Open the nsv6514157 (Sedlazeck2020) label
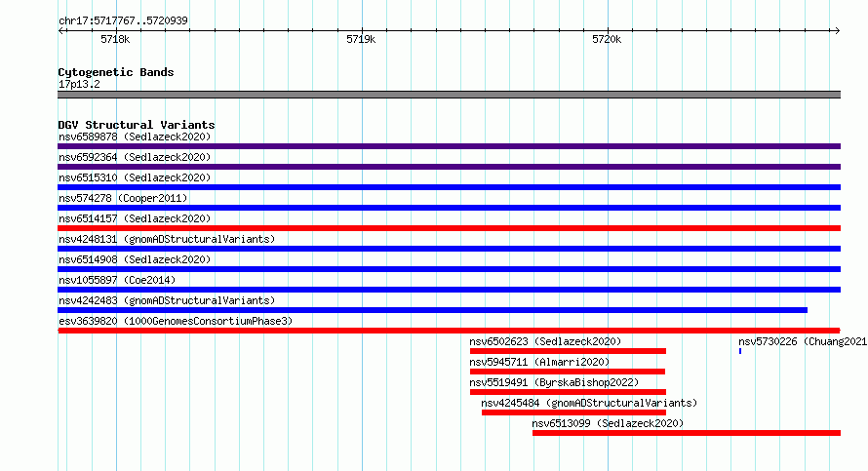The height and width of the screenshot is (471, 868). coord(135,218)
